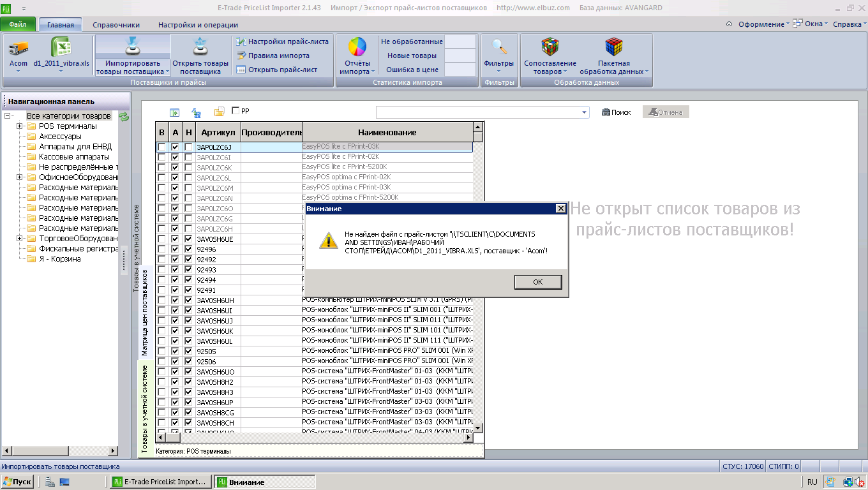Open Правила импорта
The image size is (868, 490).
273,56
